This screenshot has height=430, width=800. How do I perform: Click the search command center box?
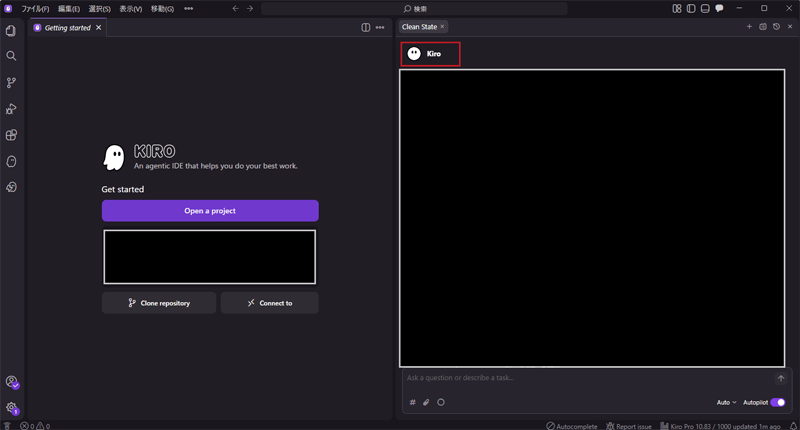(x=414, y=9)
